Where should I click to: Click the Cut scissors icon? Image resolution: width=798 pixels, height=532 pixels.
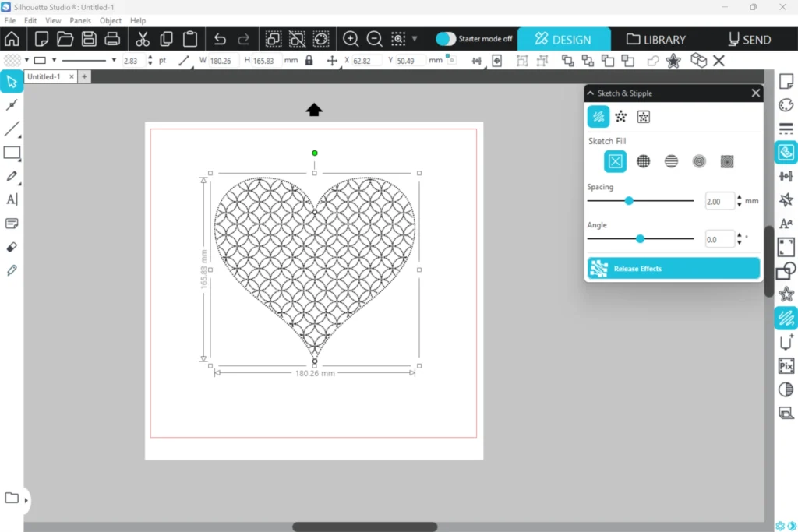tap(142, 39)
